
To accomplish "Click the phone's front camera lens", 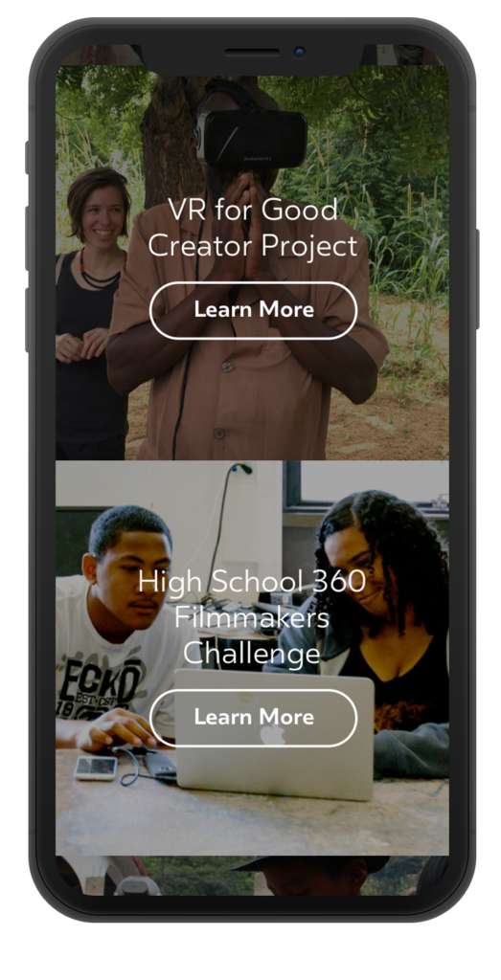I will coord(300,52).
